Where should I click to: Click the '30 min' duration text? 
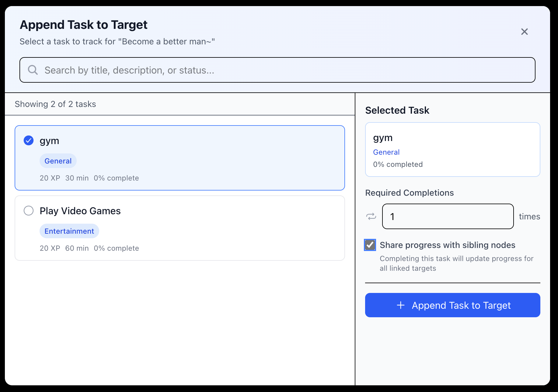pos(77,178)
